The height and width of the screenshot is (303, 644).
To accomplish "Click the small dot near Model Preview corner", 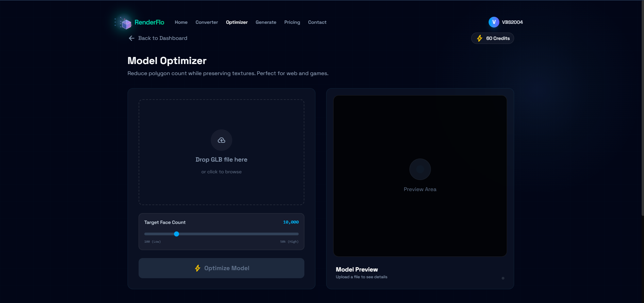I will click(503, 278).
